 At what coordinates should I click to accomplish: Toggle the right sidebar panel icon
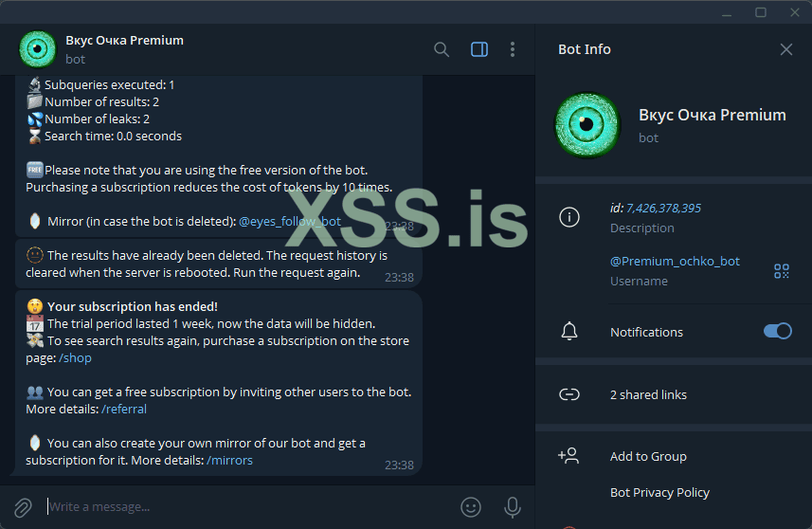479,49
